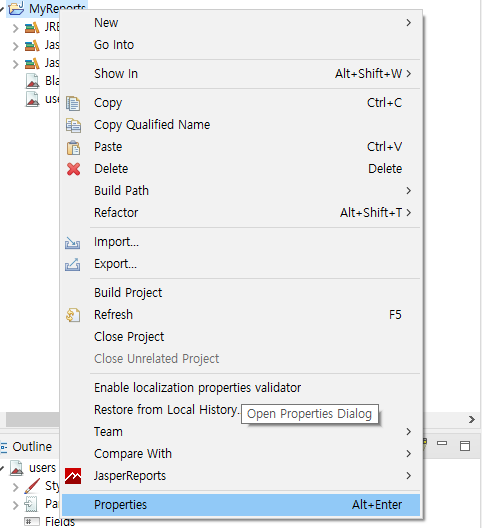Viewport: 482px width, 528px height.
Task: Click the Refresh icon
Action: point(73,315)
